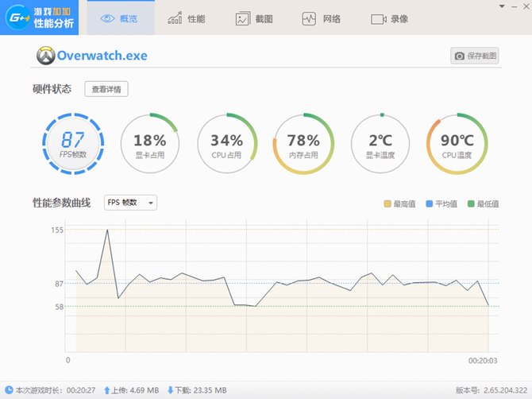
Task: Click the 保存截图 save screenshot button
Action: point(475,56)
